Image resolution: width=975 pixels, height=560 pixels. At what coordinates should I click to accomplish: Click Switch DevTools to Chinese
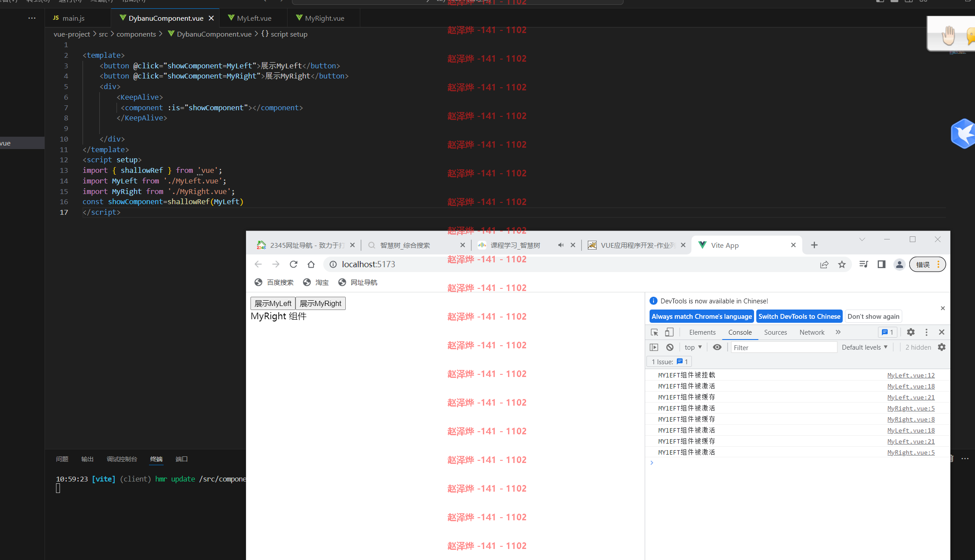(x=799, y=316)
